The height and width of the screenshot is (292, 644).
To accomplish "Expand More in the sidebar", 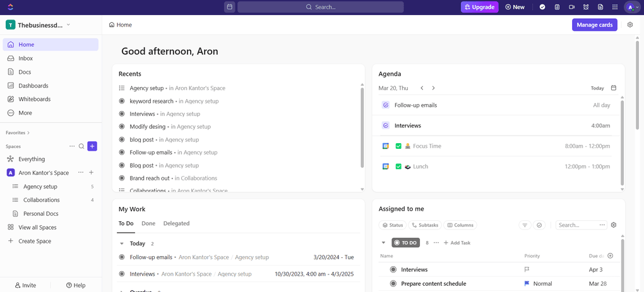I will point(51,113).
